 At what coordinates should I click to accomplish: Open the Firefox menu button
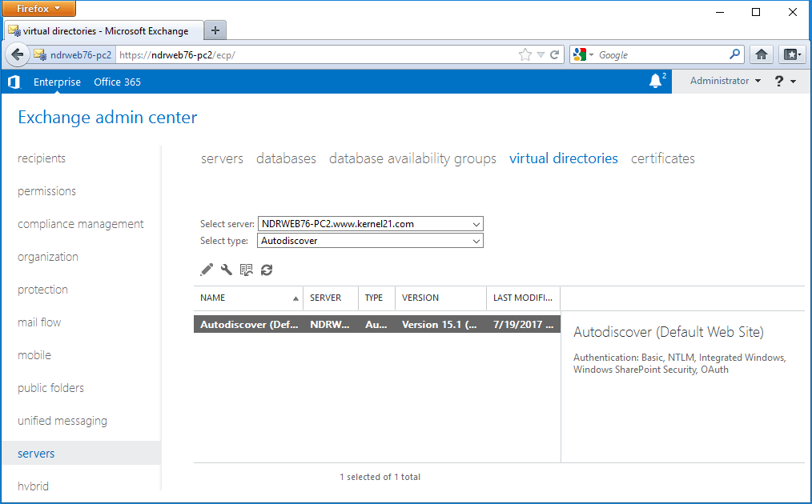pos(39,8)
